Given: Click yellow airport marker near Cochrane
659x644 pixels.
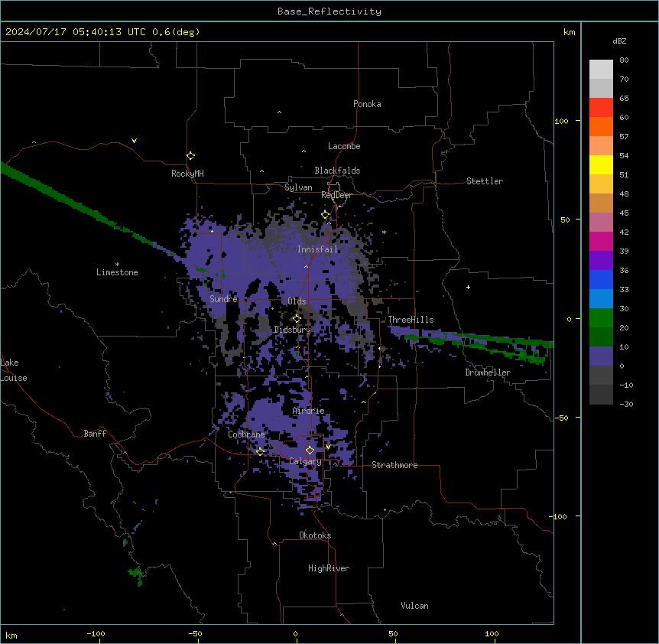Looking at the screenshot, I should (260, 451).
